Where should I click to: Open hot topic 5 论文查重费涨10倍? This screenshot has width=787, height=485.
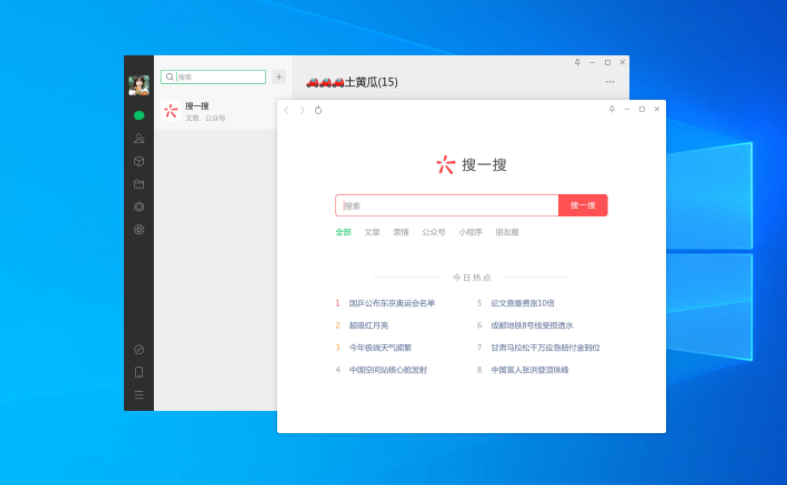[522, 303]
